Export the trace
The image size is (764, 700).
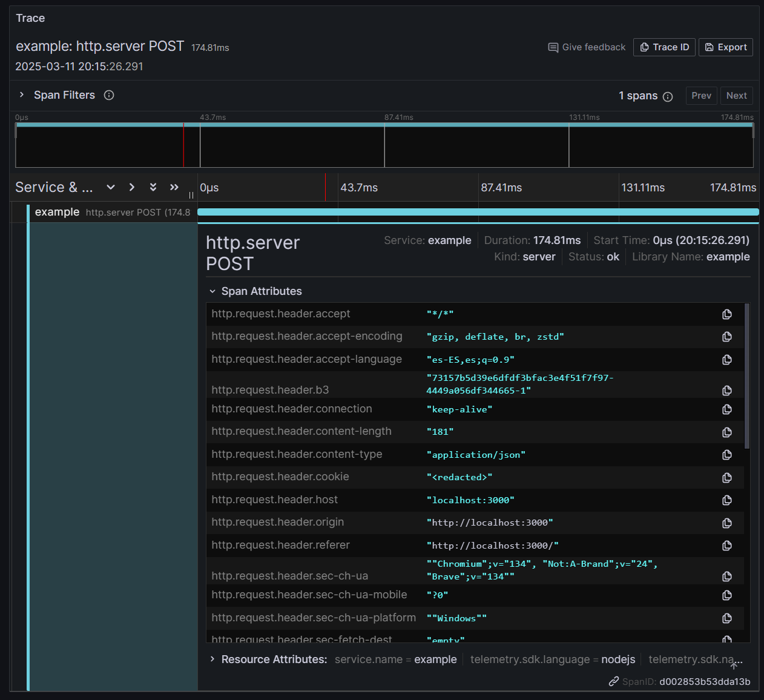725,47
